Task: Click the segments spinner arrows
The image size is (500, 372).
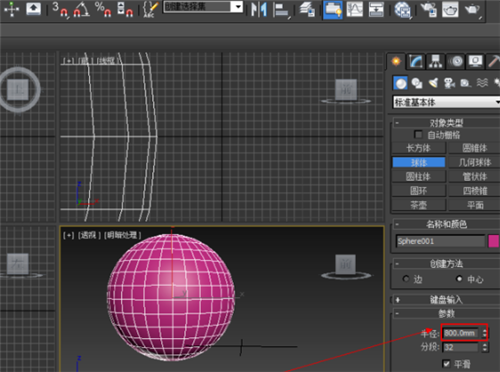Action: [x=485, y=347]
